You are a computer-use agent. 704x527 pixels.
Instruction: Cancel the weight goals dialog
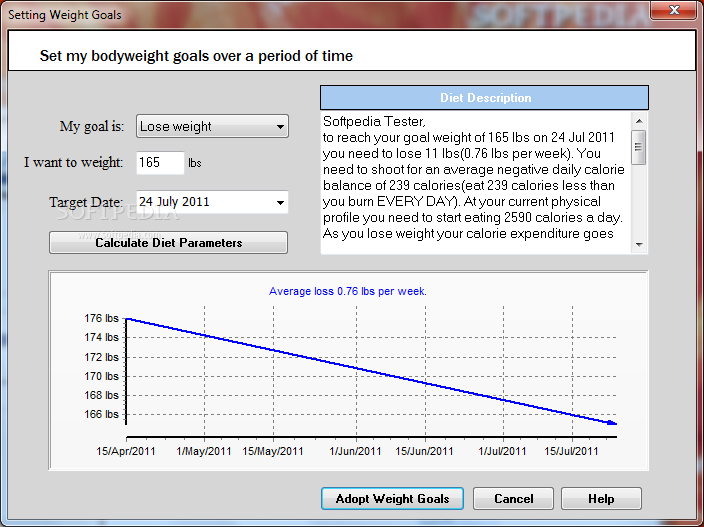513,499
